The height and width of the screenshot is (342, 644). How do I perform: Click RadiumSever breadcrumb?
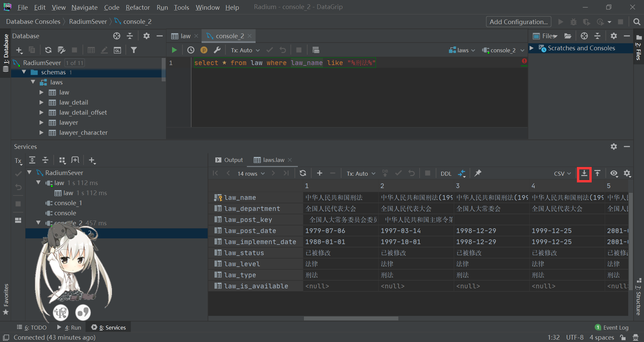point(88,21)
